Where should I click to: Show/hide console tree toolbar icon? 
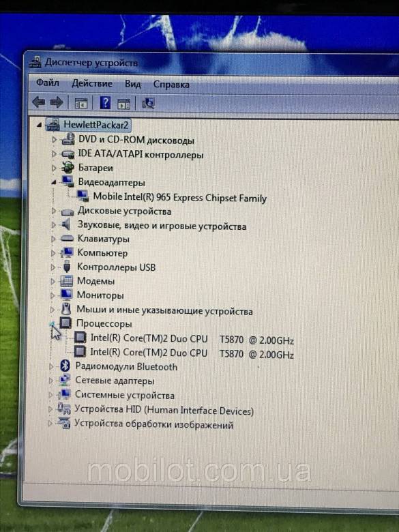tap(80, 103)
